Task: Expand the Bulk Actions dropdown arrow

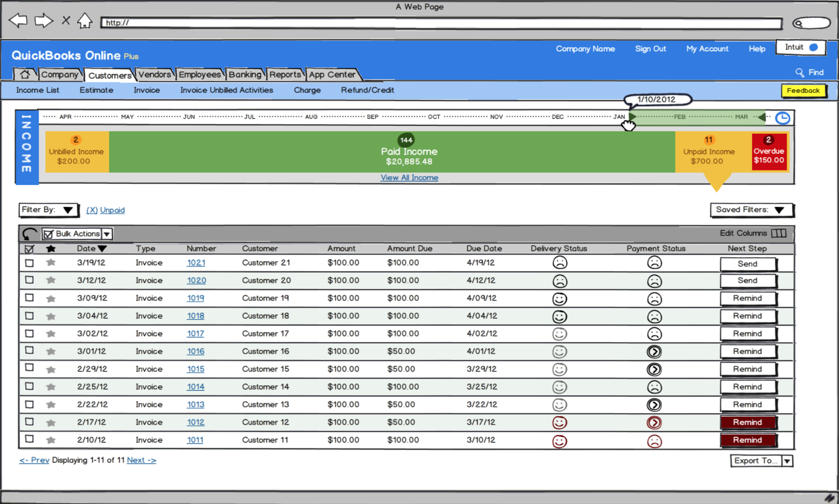Action: [x=107, y=234]
